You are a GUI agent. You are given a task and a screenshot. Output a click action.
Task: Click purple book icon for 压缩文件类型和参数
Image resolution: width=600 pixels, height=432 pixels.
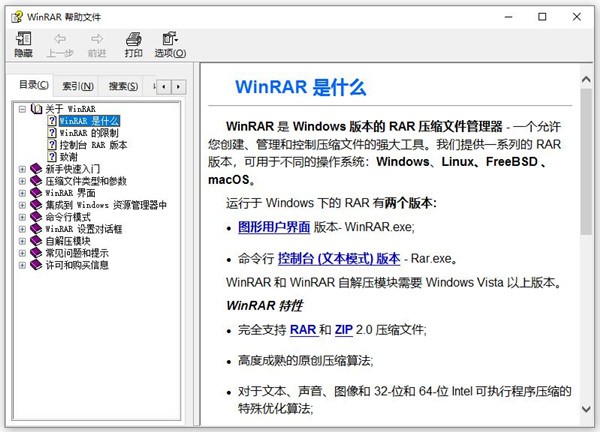tap(36, 181)
